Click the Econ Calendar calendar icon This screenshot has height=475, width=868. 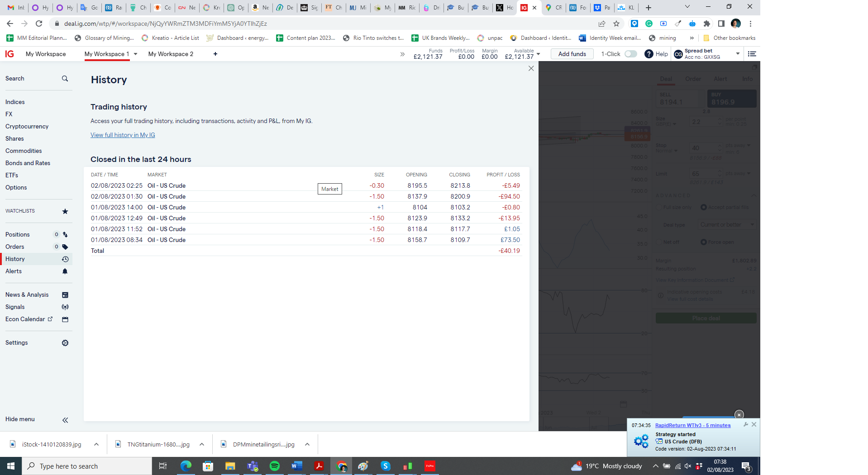tap(65, 319)
